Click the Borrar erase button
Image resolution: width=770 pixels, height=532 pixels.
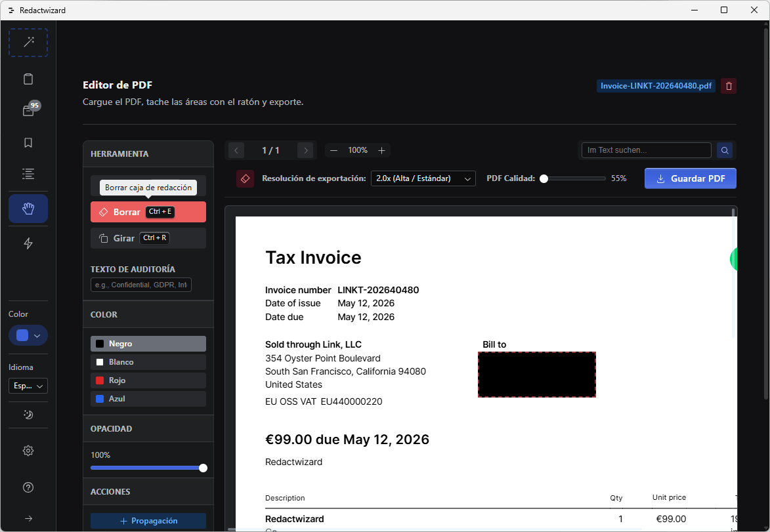[148, 212]
